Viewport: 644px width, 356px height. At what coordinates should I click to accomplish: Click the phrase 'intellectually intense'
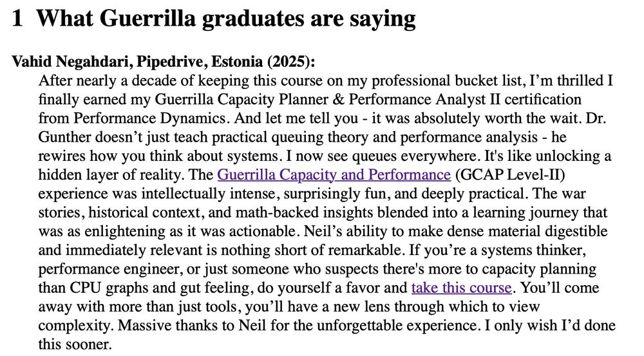tap(212, 193)
